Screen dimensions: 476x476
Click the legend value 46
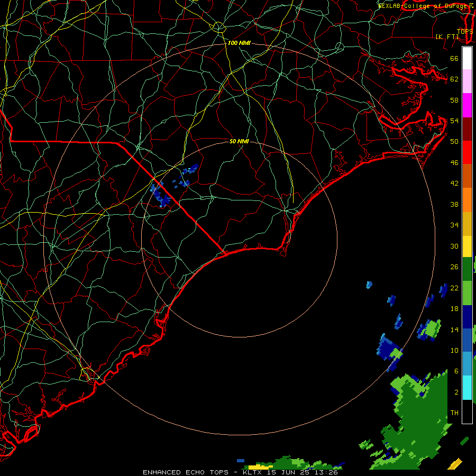[x=454, y=163]
